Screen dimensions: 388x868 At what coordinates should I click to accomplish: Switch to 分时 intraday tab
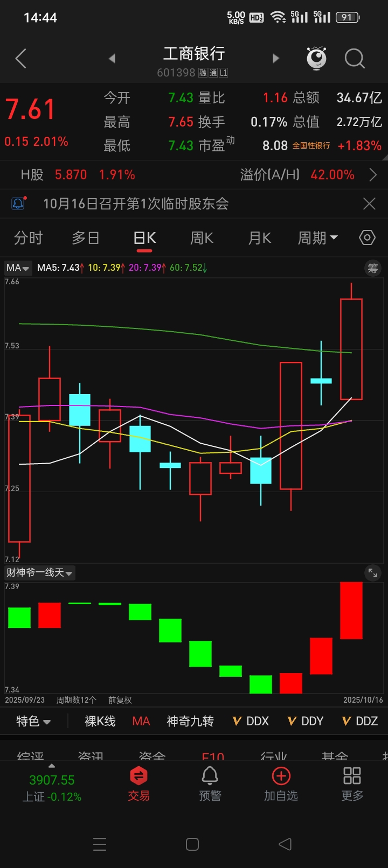(x=28, y=237)
